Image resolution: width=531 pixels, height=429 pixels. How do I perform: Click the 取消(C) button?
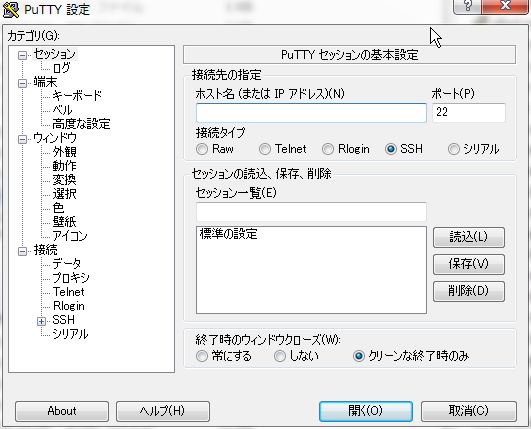coord(469,411)
